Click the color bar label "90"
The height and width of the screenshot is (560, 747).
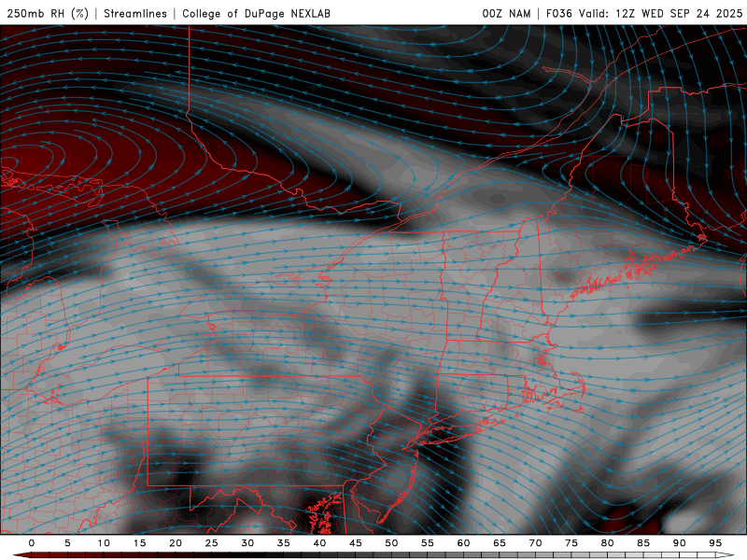(x=680, y=543)
